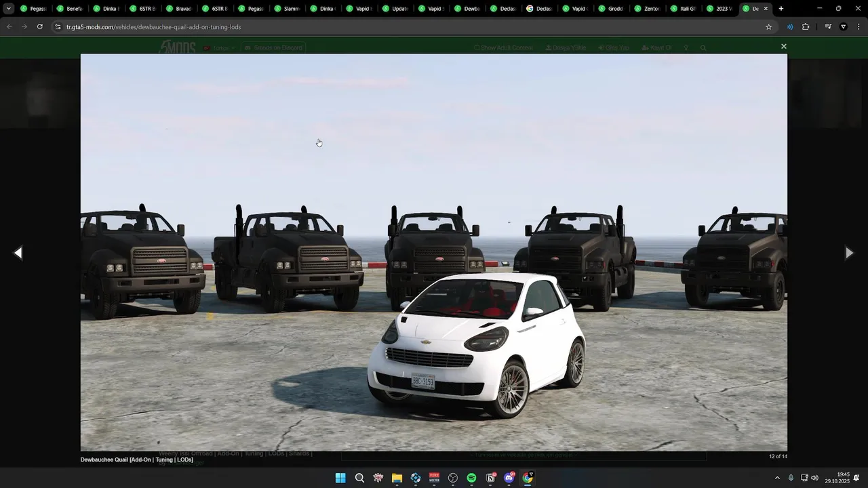The height and width of the screenshot is (488, 868).
Task: Close the image lightbox with X
Action: pos(783,46)
